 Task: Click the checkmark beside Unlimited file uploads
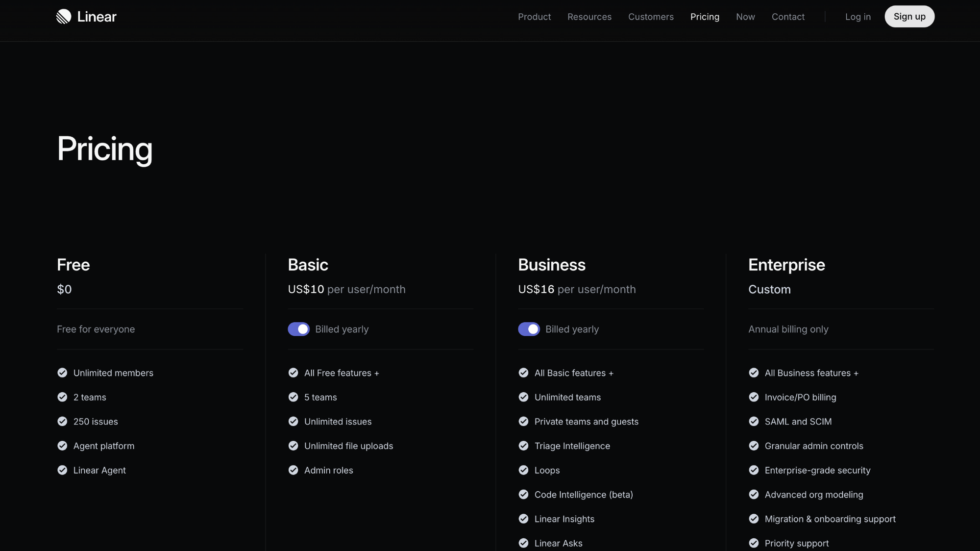pos(293,446)
